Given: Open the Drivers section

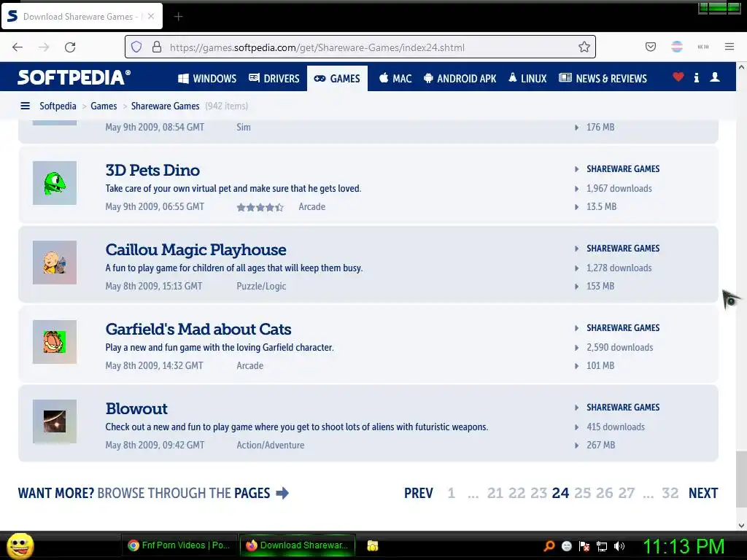Looking at the screenshot, I should [x=274, y=79].
